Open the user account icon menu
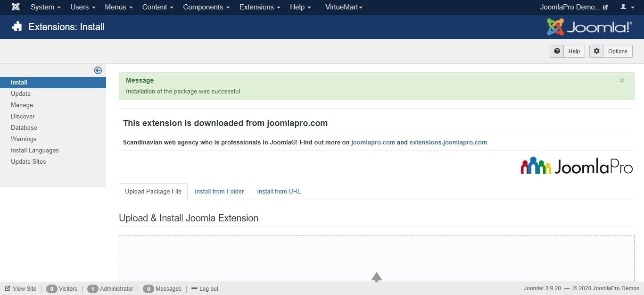The image size is (644, 295). click(x=627, y=7)
